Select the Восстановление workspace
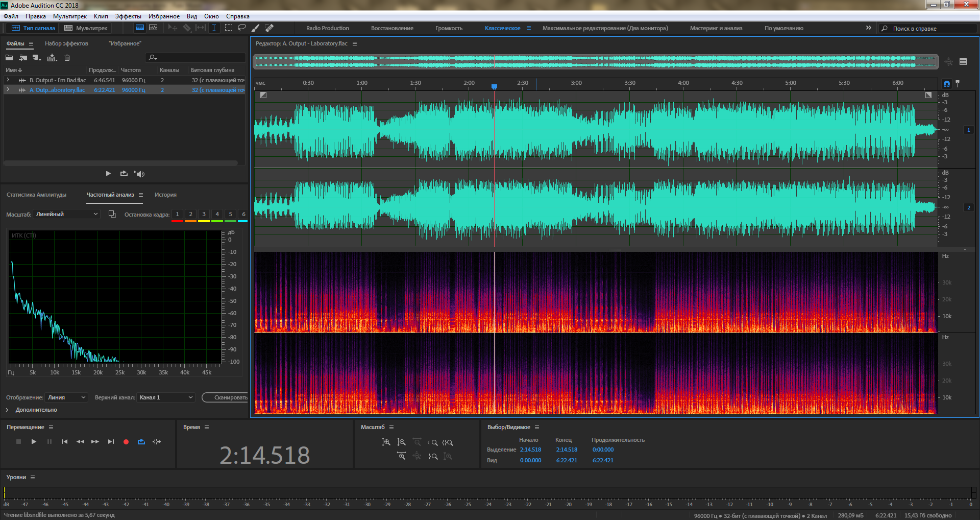This screenshot has height=520, width=980. (x=392, y=28)
